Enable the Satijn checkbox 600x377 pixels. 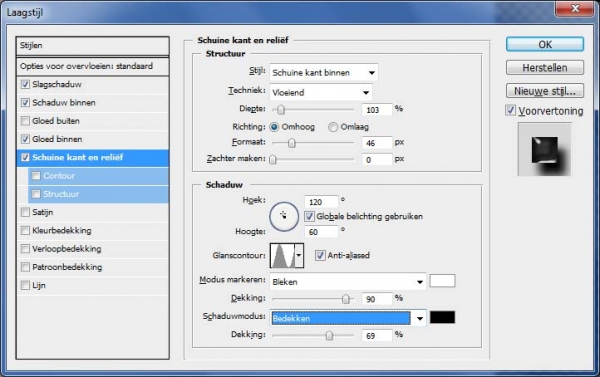coord(25,212)
